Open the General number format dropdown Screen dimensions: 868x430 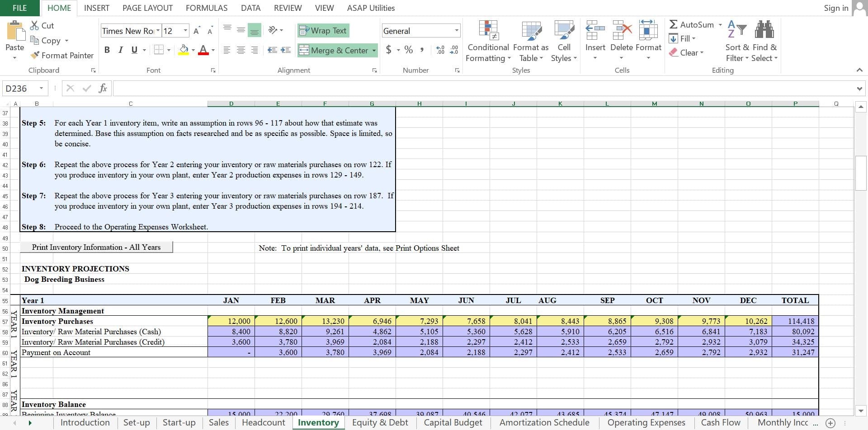(457, 31)
